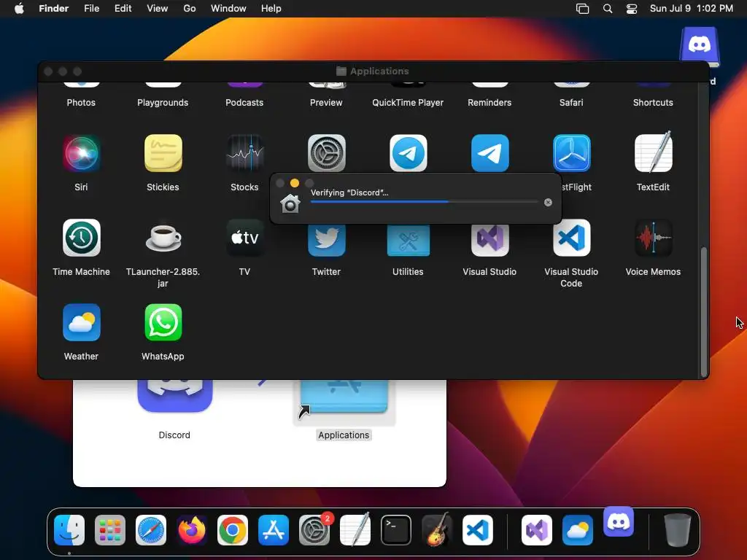Open the Voice Memos app
The width and height of the screenshot is (747, 560).
[653, 238]
